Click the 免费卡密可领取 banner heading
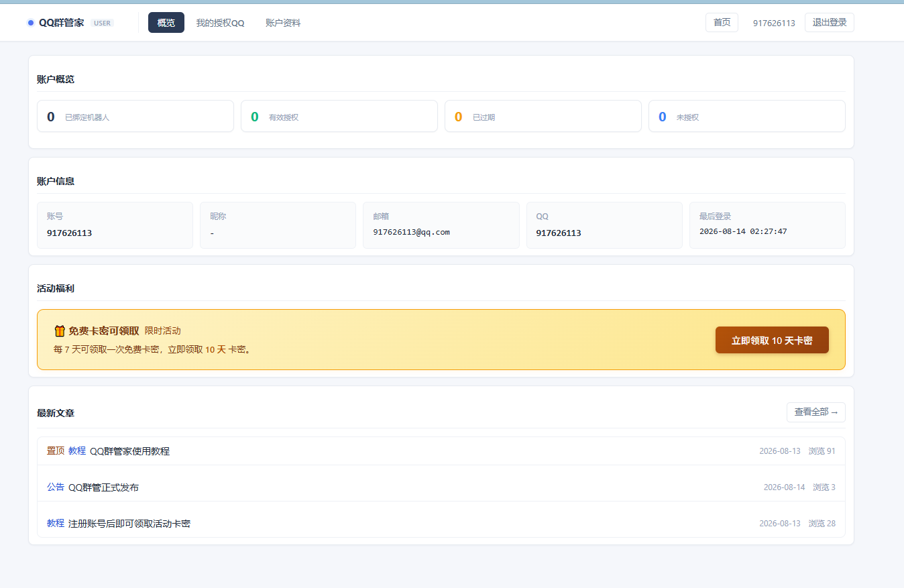This screenshot has width=904, height=588. (x=104, y=331)
